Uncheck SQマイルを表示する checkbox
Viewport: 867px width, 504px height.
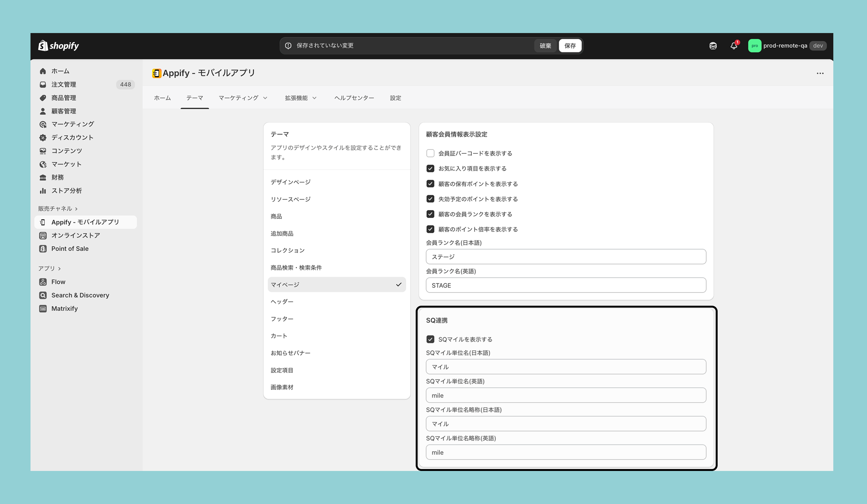[x=430, y=339]
